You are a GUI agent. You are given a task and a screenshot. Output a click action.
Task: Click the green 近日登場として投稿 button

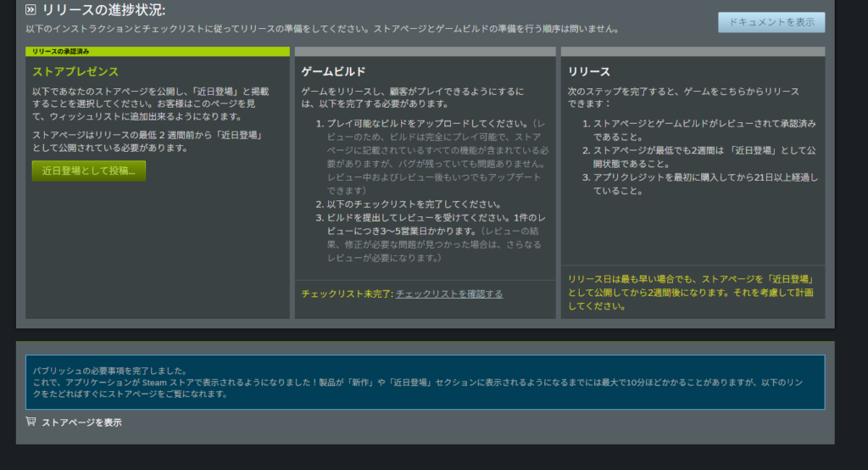click(89, 171)
